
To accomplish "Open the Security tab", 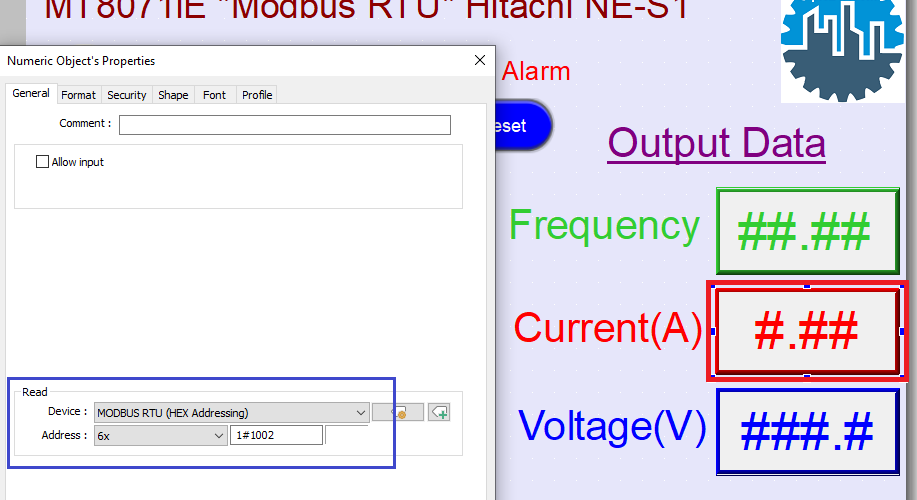I will [x=126, y=95].
